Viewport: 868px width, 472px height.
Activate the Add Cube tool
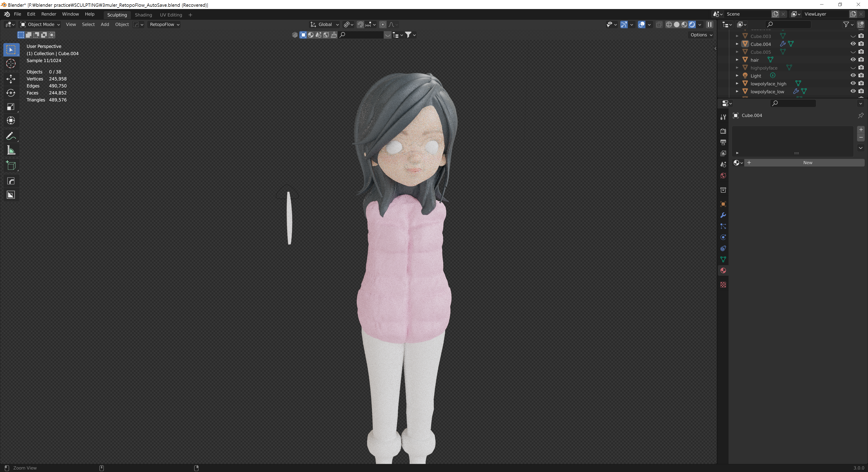11,166
